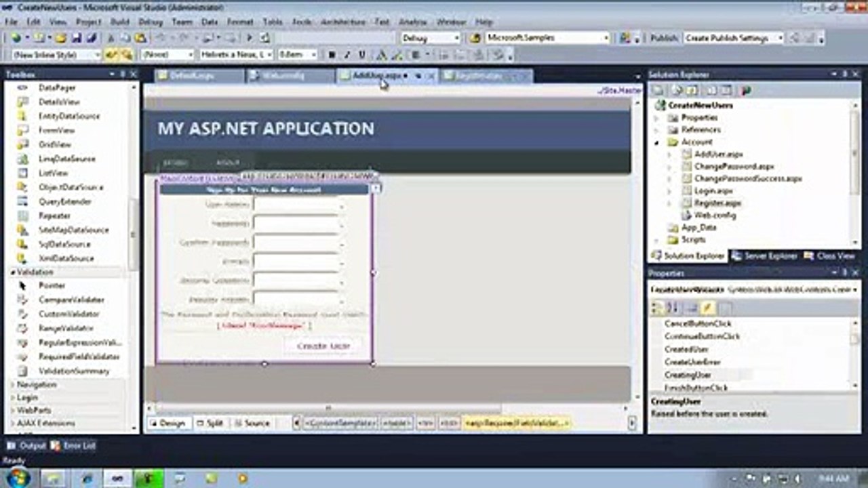Select ChangePassword.aspx in Solution Explorer
868x488 pixels.
[x=734, y=166]
